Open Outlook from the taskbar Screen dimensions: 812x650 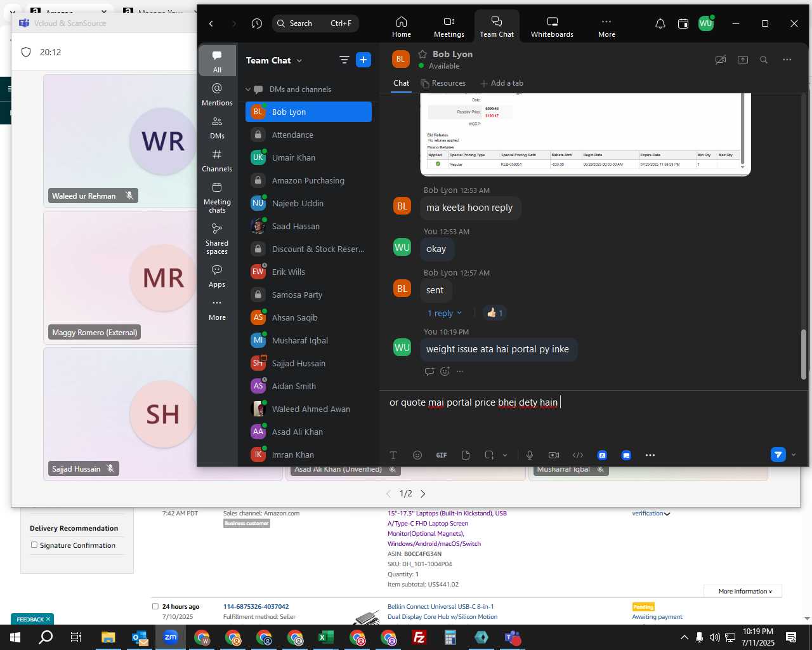140,637
